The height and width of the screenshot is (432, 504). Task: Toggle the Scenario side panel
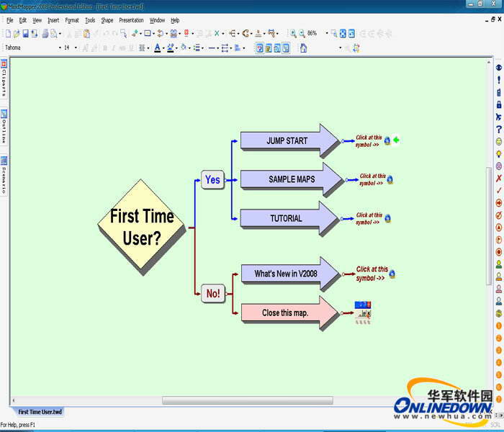[4, 174]
